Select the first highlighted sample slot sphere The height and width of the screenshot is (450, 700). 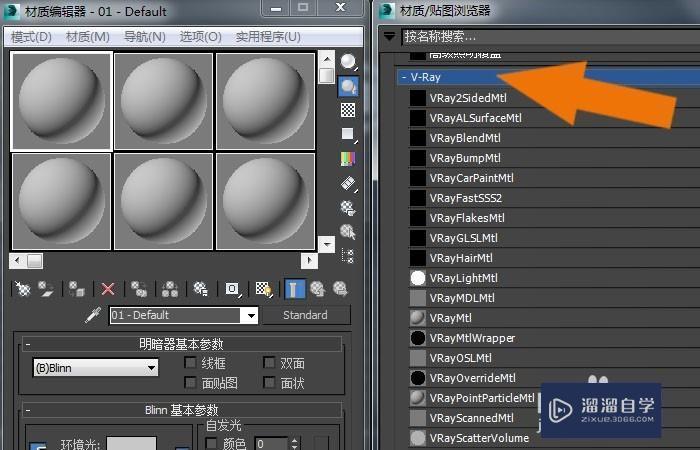coord(61,101)
